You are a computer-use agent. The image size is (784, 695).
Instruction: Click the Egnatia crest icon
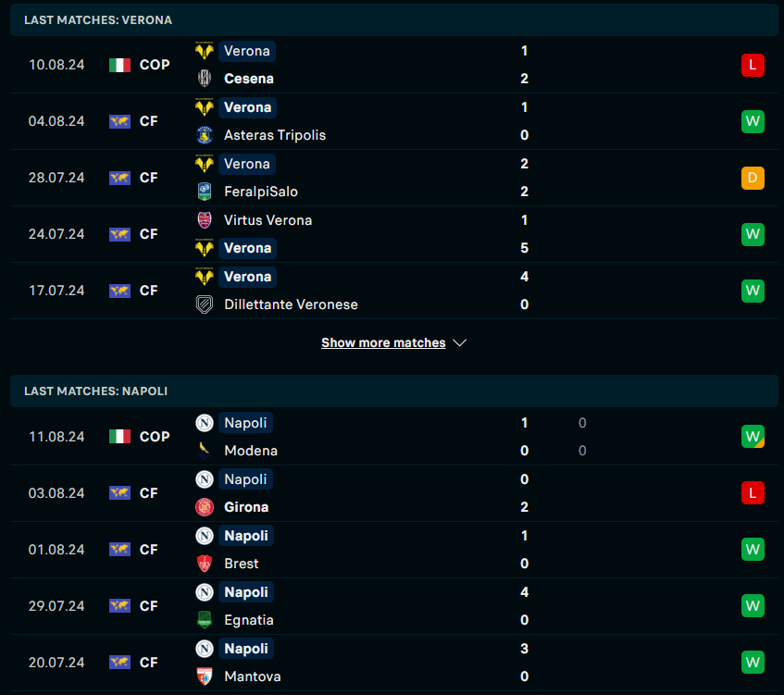pyautogui.click(x=204, y=620)
